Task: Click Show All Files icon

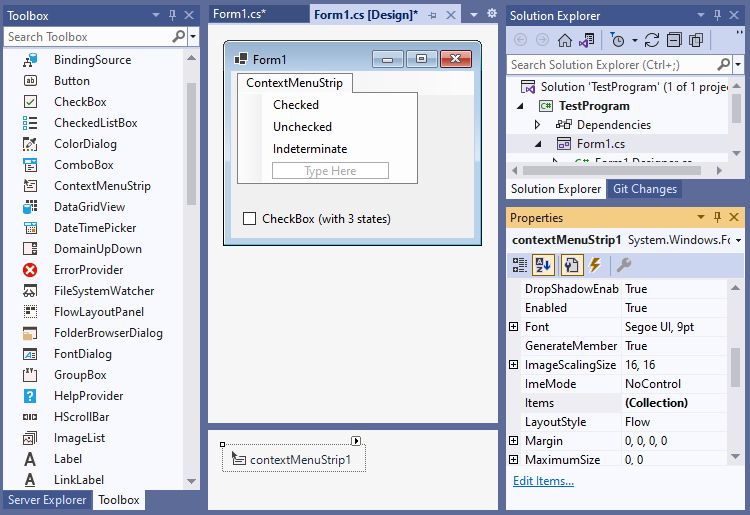Action: pos(696,40)
